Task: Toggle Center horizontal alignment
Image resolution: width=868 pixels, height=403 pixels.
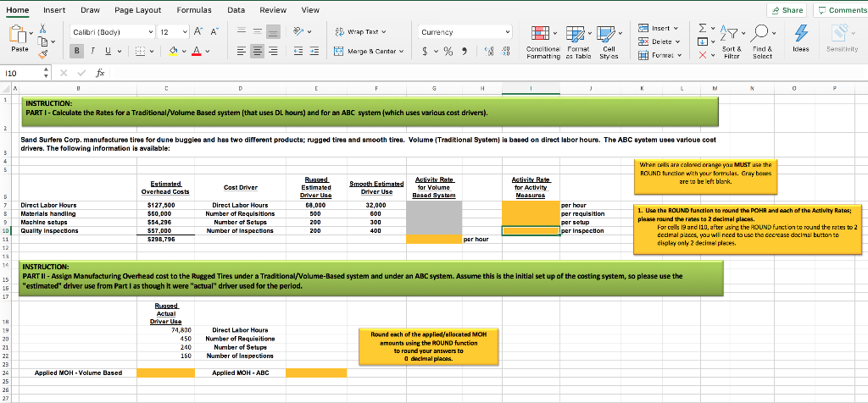Action: point(258,52)
